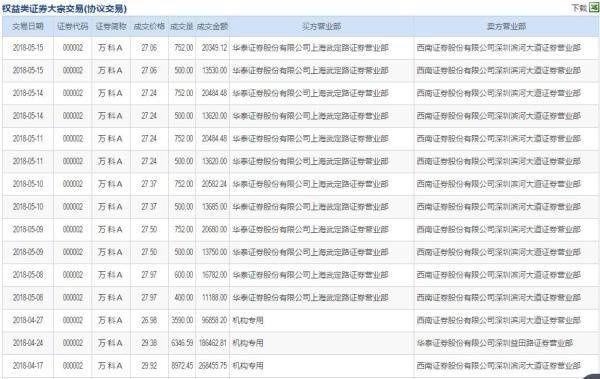The image size is (600, 379).
Task: Click the seller cell in the 20582.24 row
Action: (x=499, y=184)
